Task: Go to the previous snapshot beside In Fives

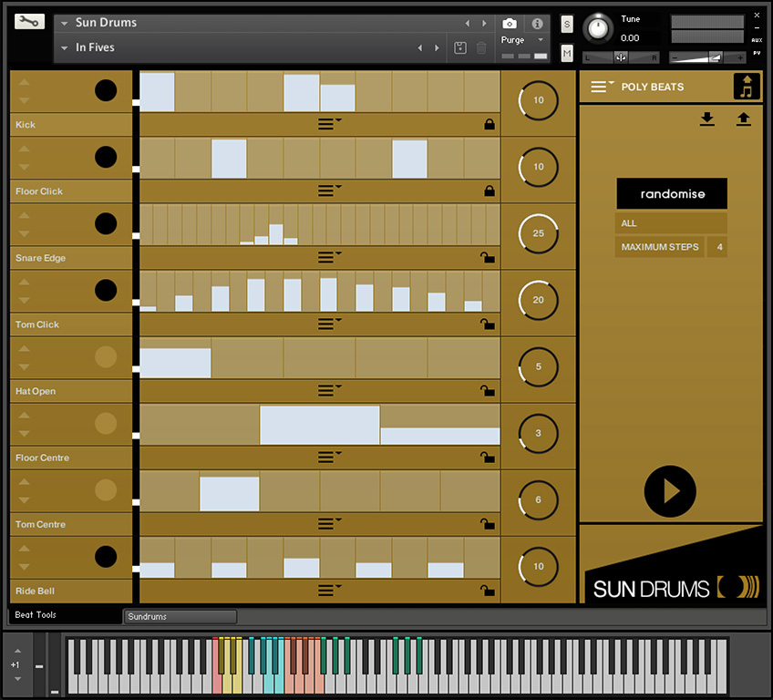Action: (x=420, y=47)
